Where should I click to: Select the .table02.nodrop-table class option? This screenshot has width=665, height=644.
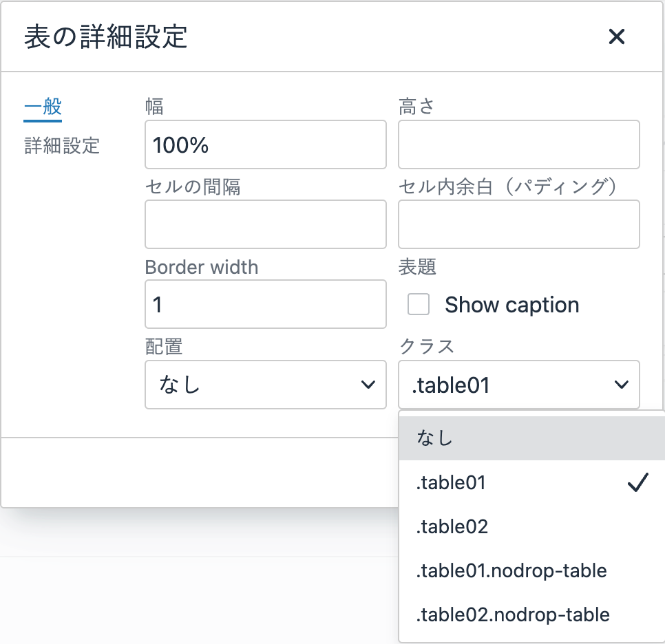pyautogui.click(x=530, y=614)
